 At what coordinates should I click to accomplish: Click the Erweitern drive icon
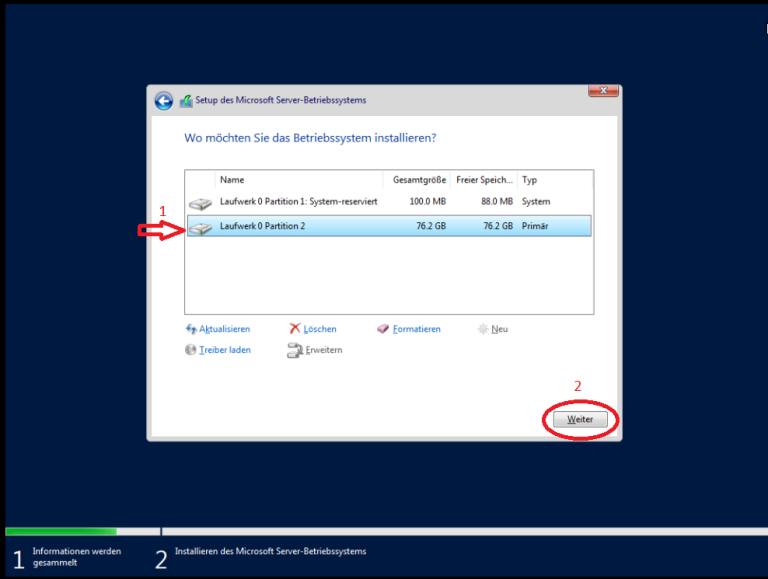click(x=295, y=350)
